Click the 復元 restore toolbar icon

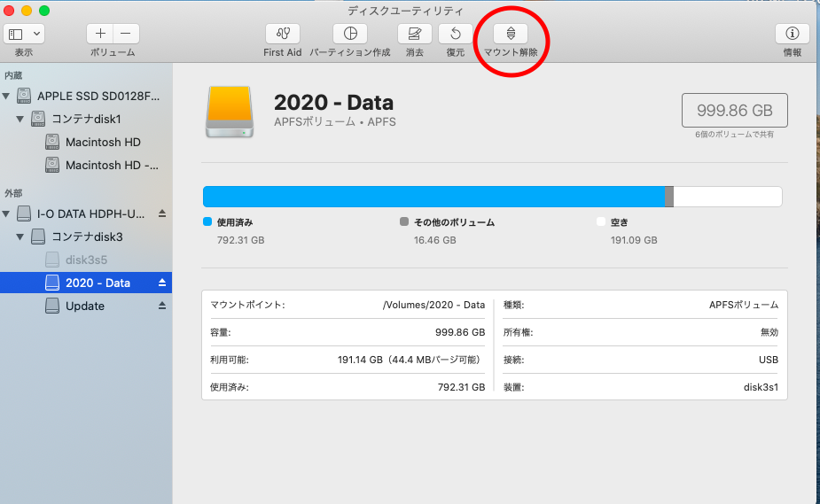(x=456, y=34)
